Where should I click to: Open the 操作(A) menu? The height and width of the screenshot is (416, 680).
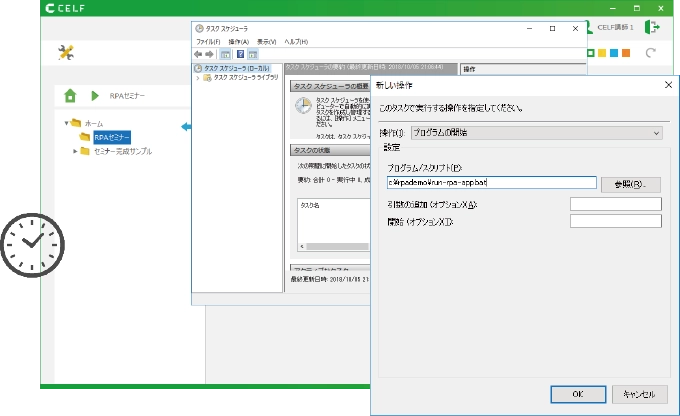click(x=239, y=42)
